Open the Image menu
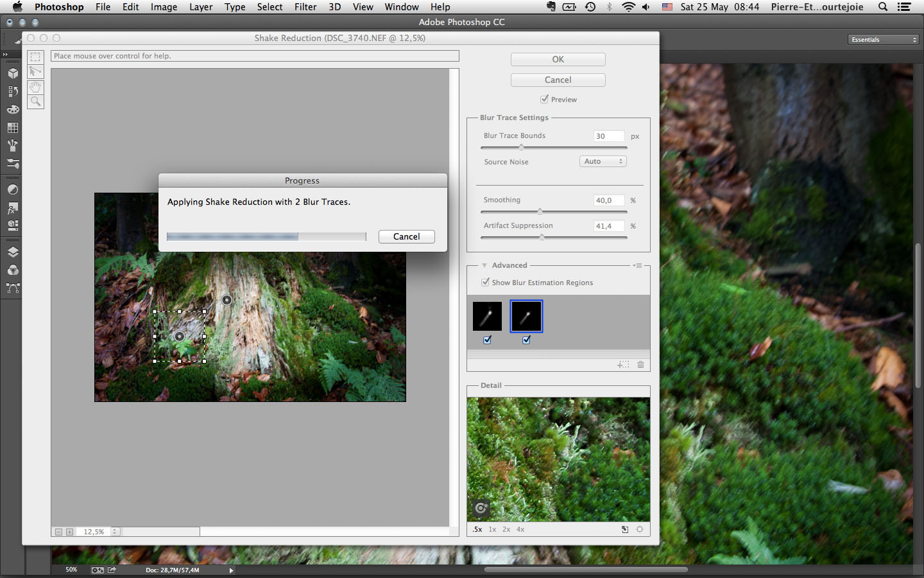Screen dimensions: 924x578 coord(164,7)
